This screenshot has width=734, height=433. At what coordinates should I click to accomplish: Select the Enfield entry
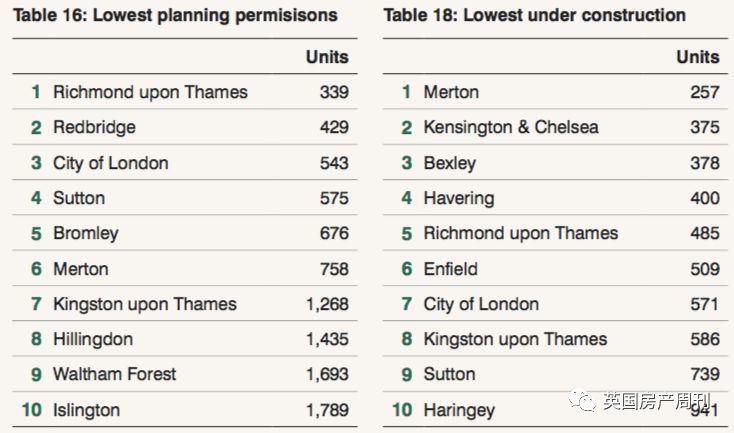[x=450, y=269]
